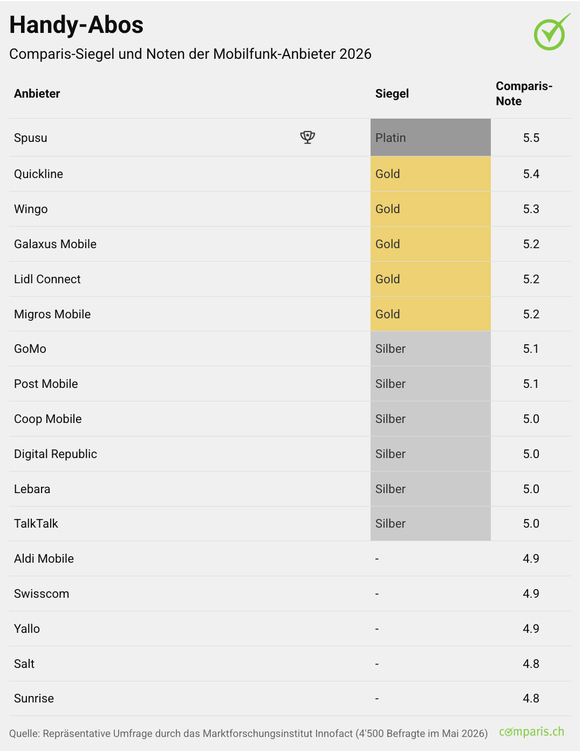Select the Gold seal cell for Quickline
582x751 pixels.
[x=431, y=174]
